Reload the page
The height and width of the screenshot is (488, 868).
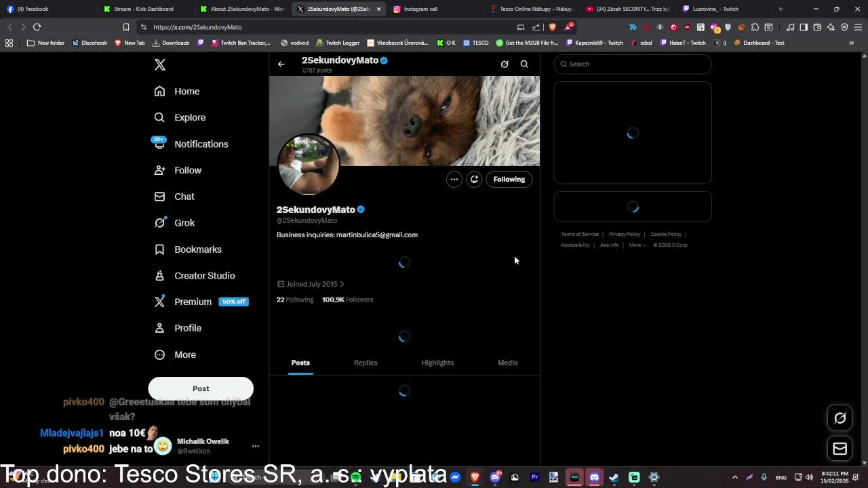pos(37,27)
